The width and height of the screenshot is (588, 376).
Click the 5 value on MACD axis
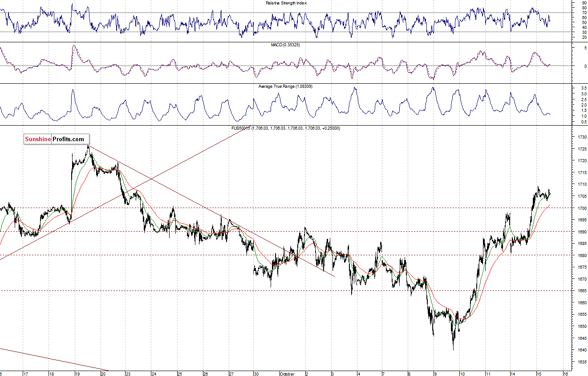(585, 48)
